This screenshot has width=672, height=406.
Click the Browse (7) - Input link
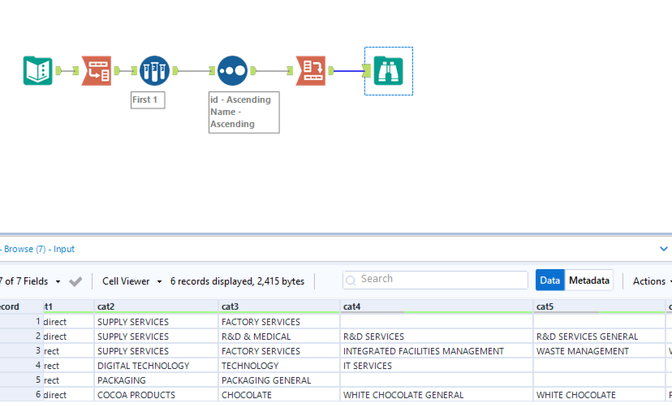[x=39, y=249]
